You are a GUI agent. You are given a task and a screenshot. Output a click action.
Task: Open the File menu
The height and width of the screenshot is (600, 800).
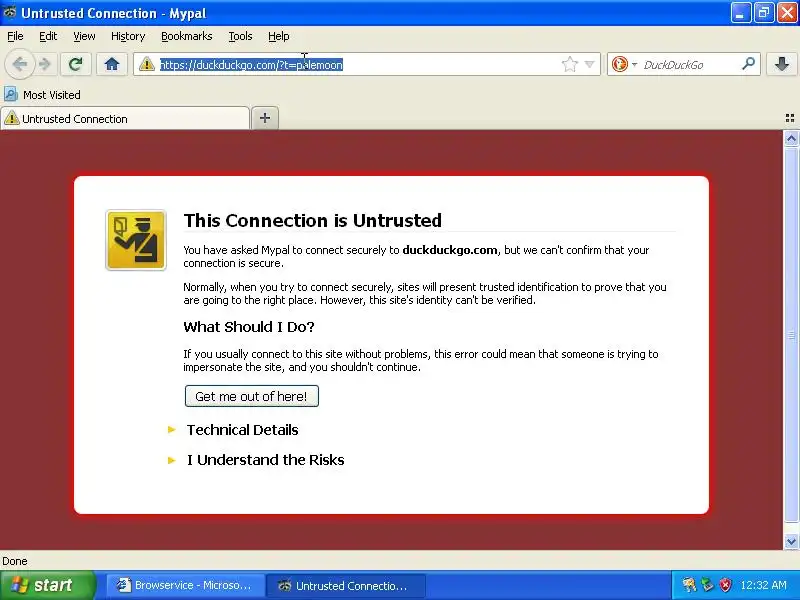pyautogui.click(x=15, y=36)
